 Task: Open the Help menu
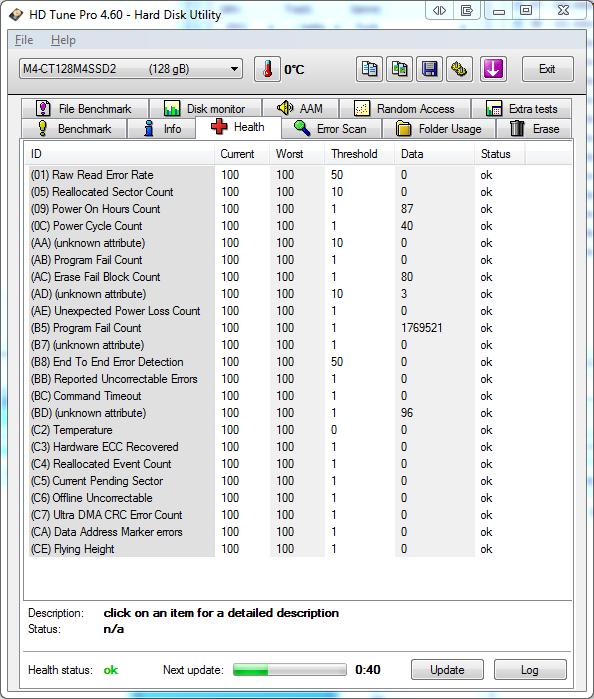point(63,40)
